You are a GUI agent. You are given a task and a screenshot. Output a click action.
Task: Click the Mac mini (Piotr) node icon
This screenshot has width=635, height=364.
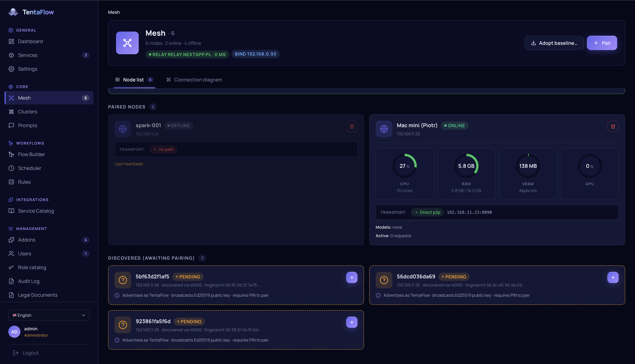[x=384, y=129]
